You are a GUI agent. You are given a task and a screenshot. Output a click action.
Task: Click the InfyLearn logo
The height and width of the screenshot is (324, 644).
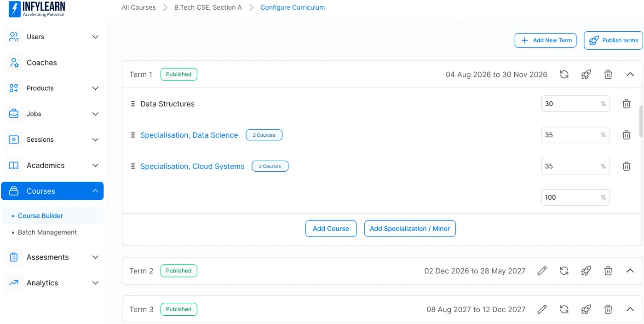point(37,9)
